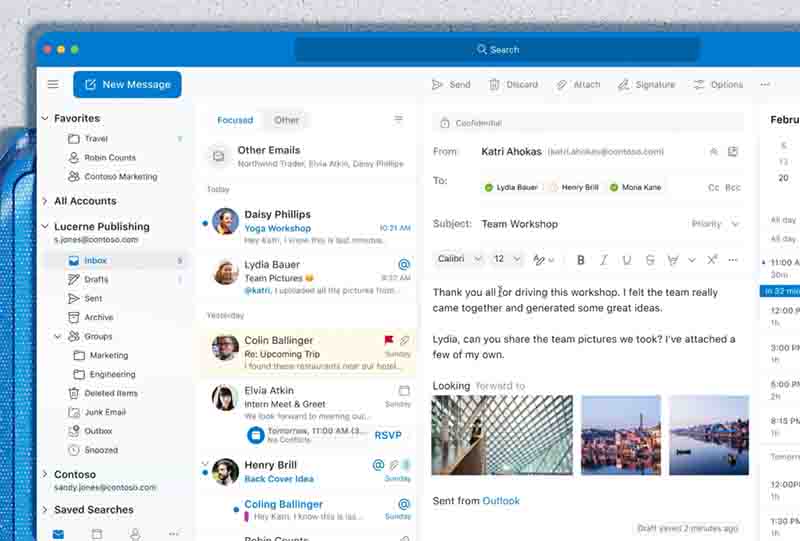Click the flag on Colin Ballinger email
800x541 pixels.
(388, 340)
